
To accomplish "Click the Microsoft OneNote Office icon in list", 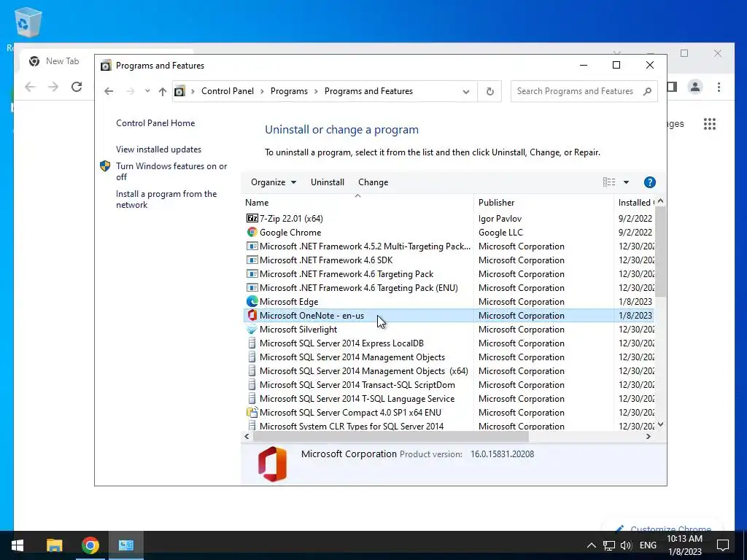I will coord(252,315).
